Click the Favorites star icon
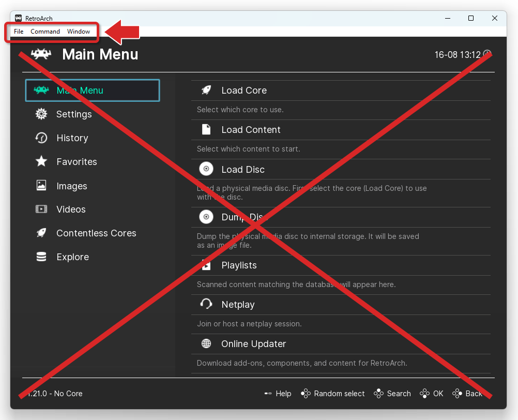The height and width of the screenshot is (420, 518). pos(41,161)
